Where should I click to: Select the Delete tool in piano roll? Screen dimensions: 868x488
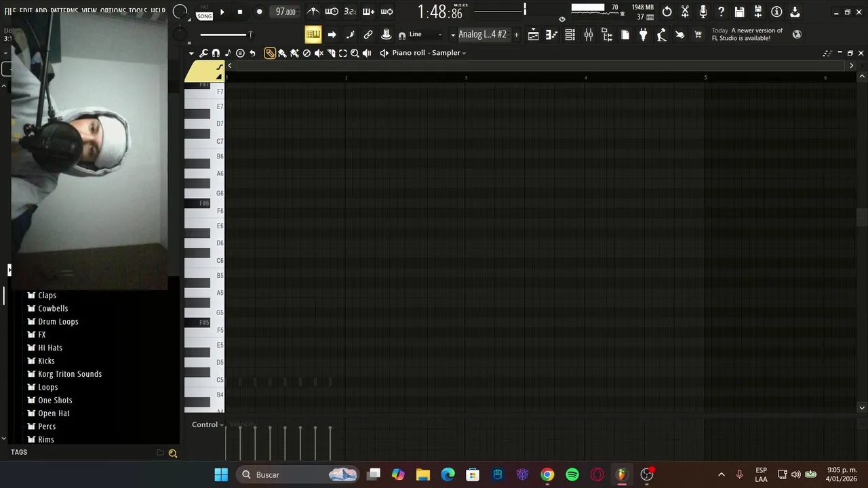307,53
